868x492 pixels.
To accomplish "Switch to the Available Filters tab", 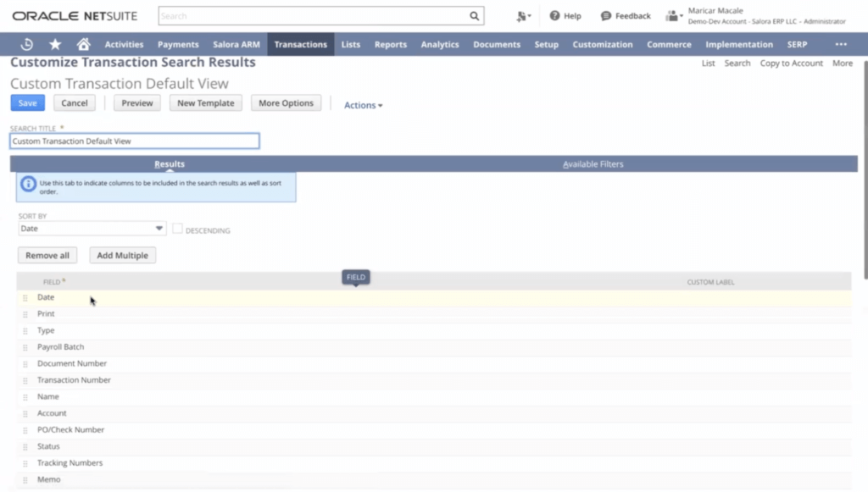I will (x=593, y=163).
